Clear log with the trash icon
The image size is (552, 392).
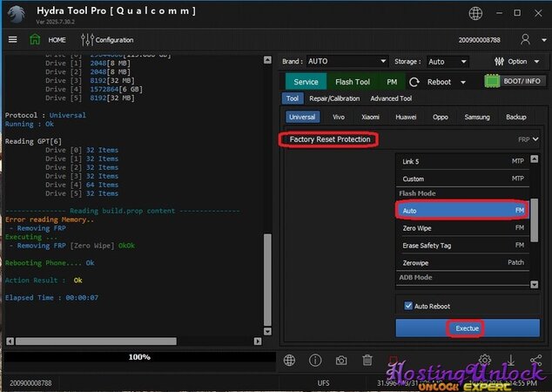click(x=367, y=360)
